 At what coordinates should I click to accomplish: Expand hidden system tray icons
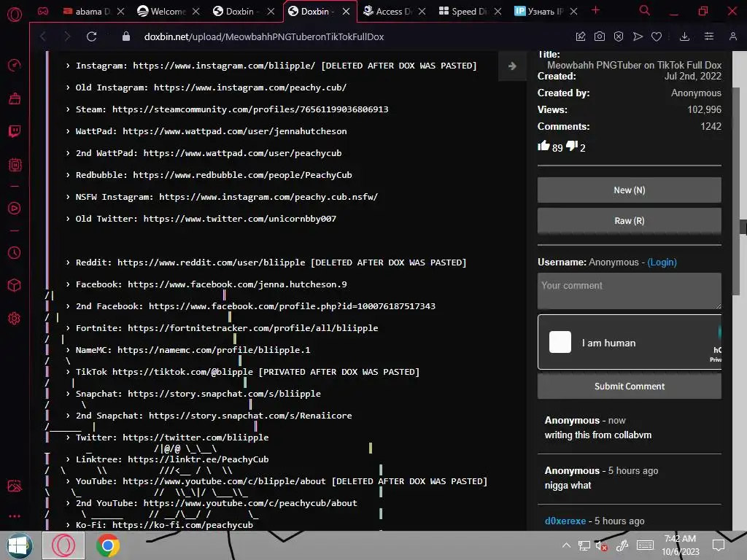[566, 545]
